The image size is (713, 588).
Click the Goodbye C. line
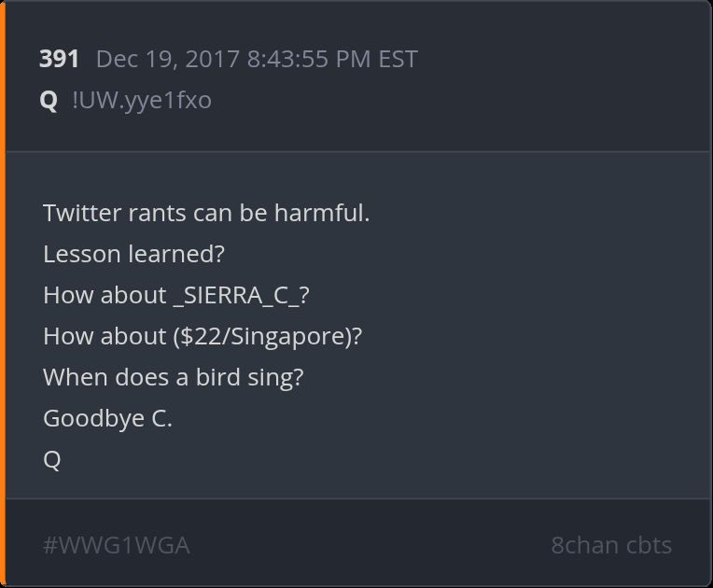click(x=107, y=418)
